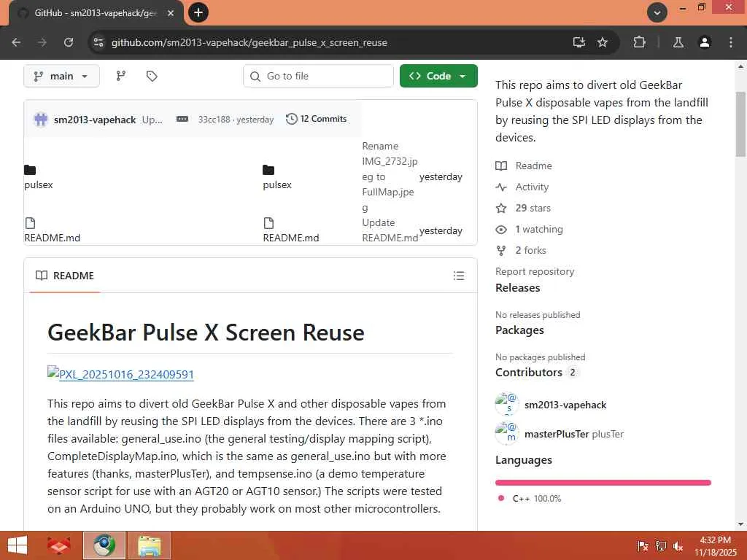The width and height of the screenshot is (747, 560).
Task: Click the install app icon in the address bar
Action: (x=578, y=42)
